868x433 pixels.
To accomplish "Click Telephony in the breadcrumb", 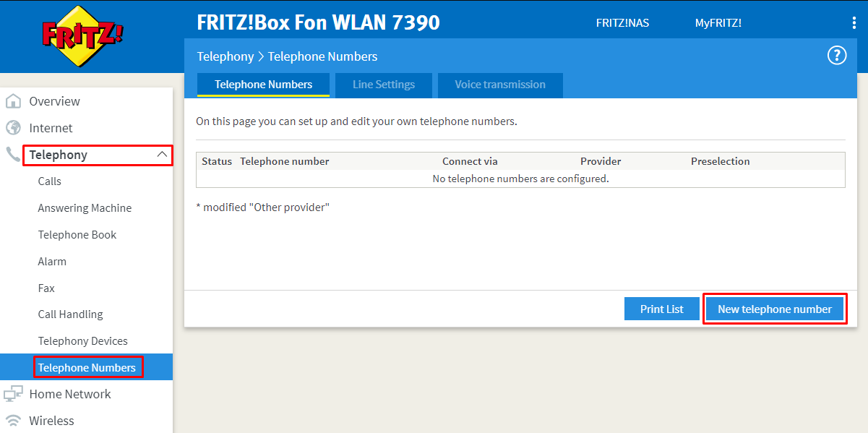I will click(225, 56).
